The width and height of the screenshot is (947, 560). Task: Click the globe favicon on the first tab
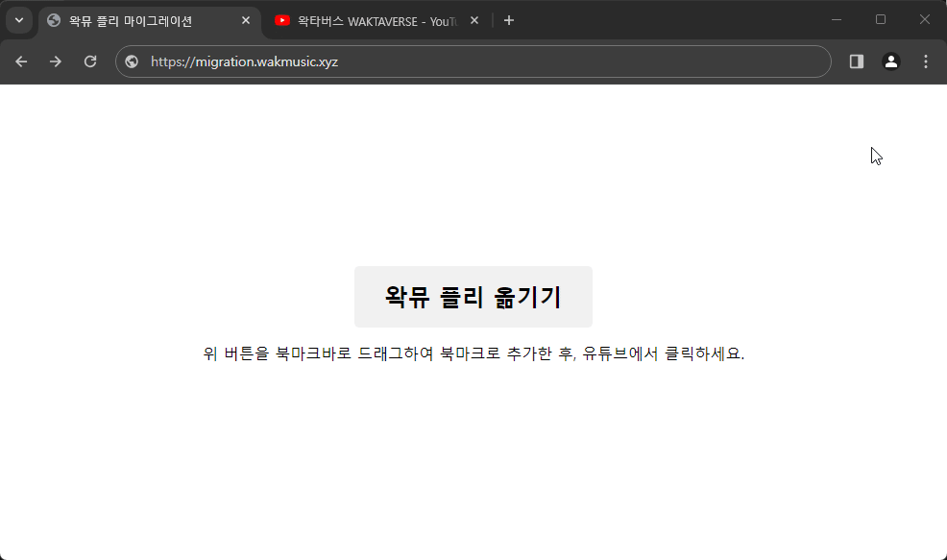[54, 20]
